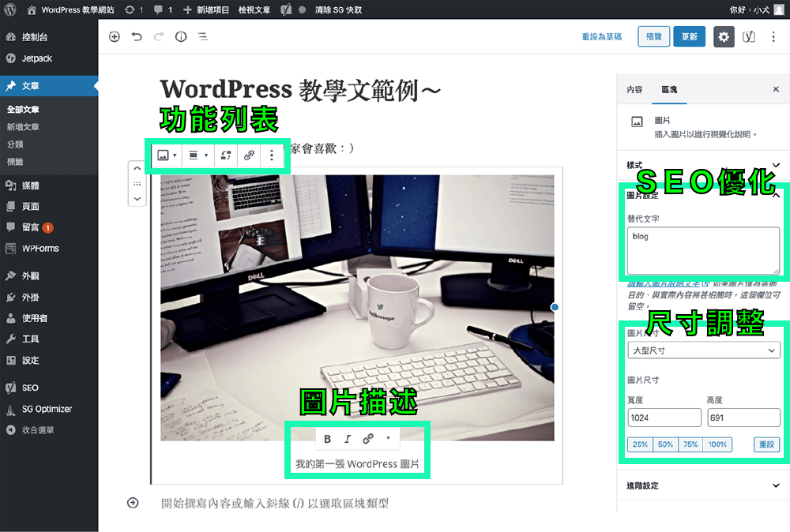Open image block more options

point(272,155)
